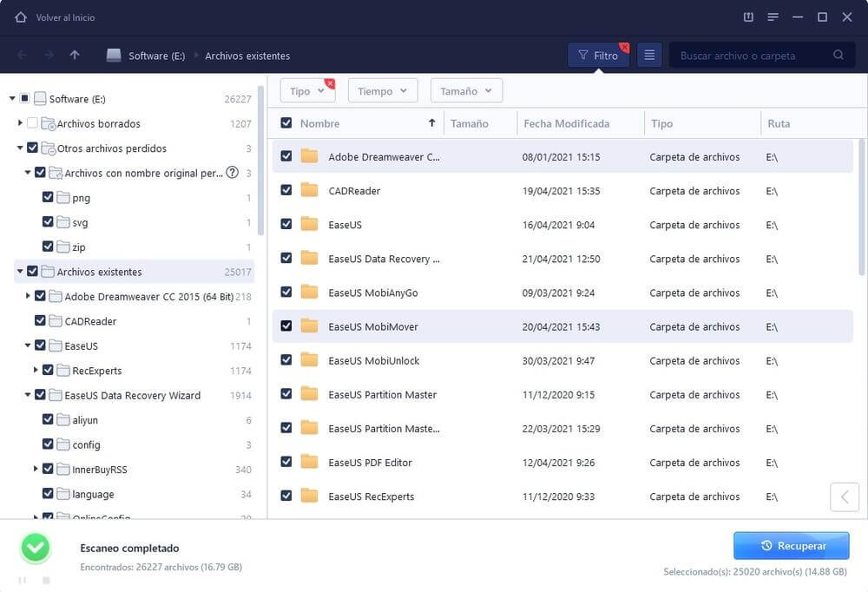Expand the InnerBuyRSS tree node
The image size is (868, 592).
coord(36,469)
